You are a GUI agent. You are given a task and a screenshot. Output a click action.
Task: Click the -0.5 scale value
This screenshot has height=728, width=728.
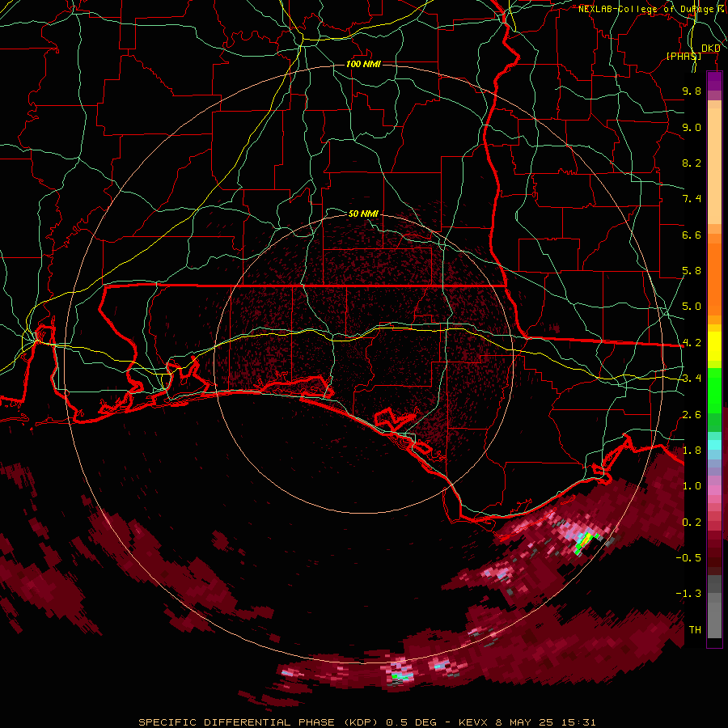click(x=688, y=558)
